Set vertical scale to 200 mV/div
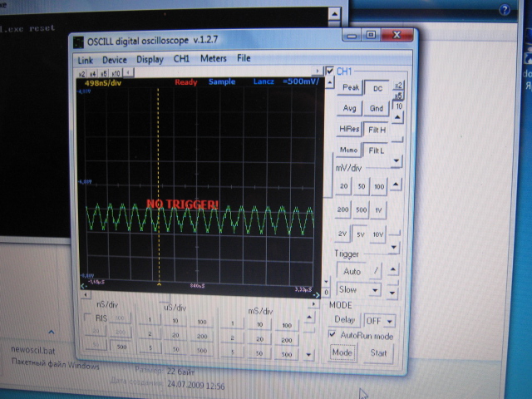The height and width of the screenshot is (399, 532). click(342, 209)
